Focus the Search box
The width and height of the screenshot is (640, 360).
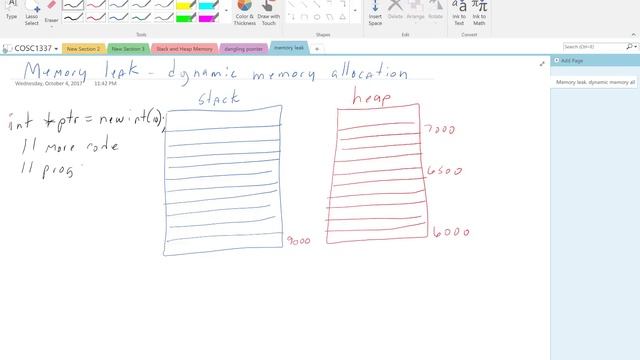click(x=594, y=47)
